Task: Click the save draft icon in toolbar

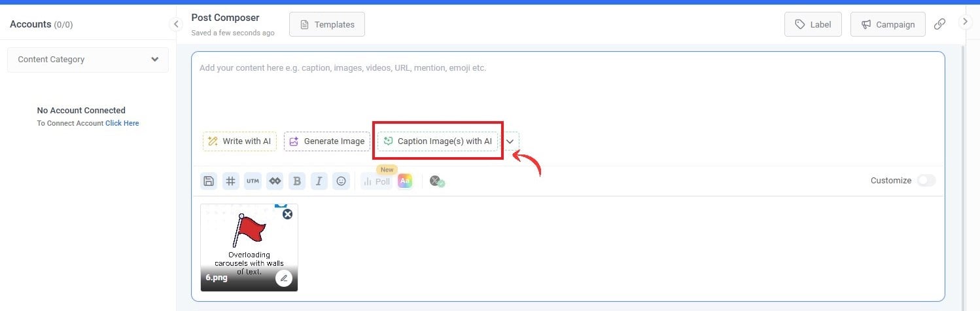Action: 209,181
